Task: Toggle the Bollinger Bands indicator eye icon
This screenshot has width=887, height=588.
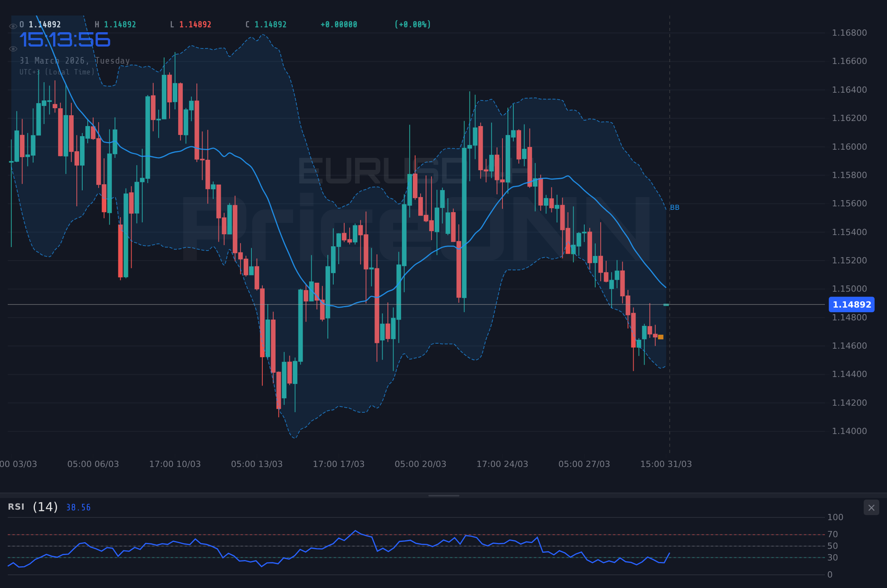Action: [13, 49]
